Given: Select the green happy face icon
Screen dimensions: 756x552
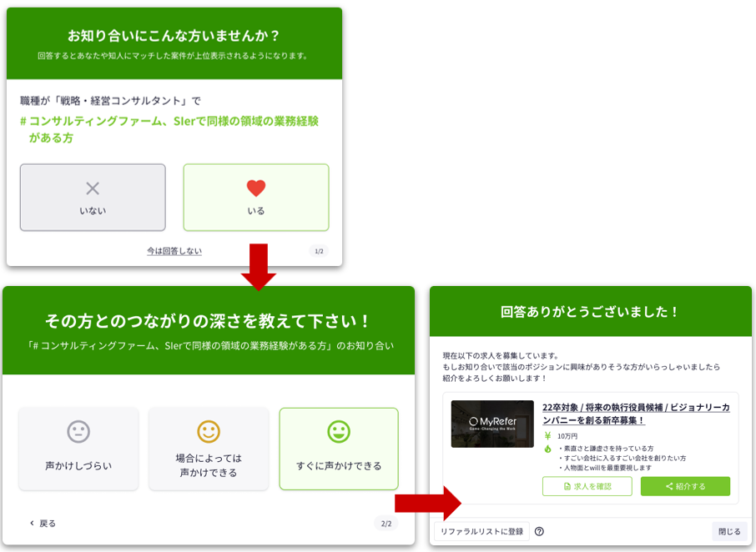Looking at the screenshot, I should click(x=339, y=431).
